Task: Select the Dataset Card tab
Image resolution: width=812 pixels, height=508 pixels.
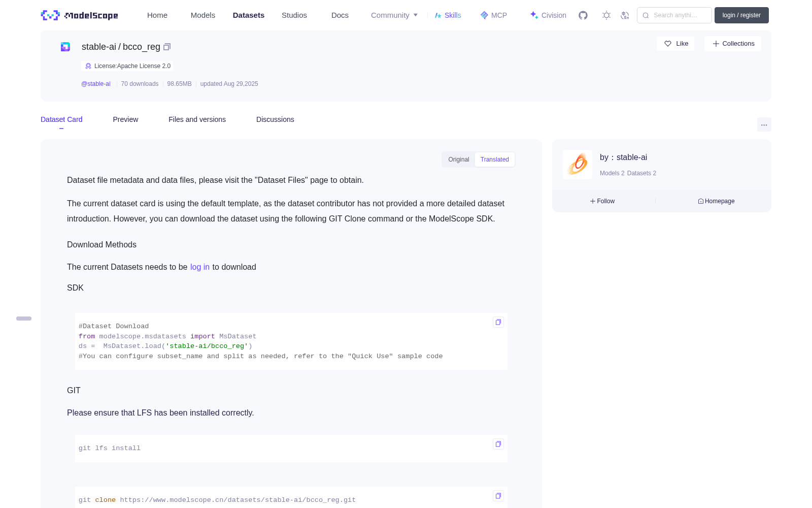Action: click(61, 119)
